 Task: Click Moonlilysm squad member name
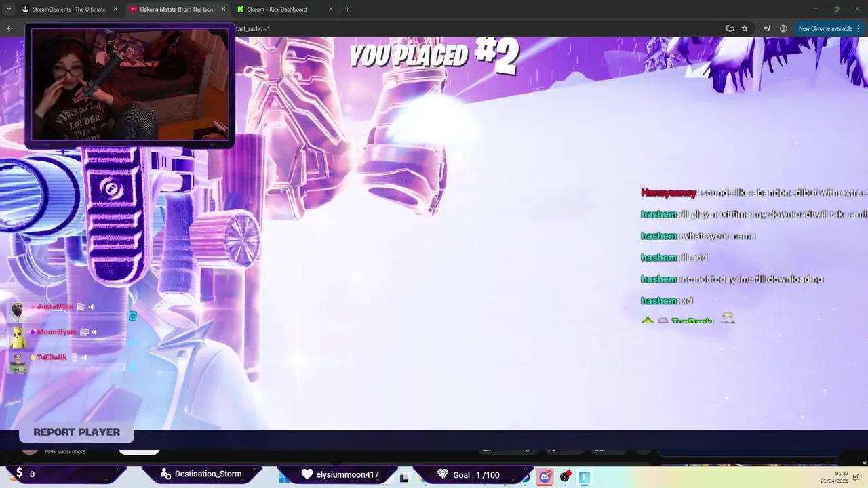tap(57, 332)
